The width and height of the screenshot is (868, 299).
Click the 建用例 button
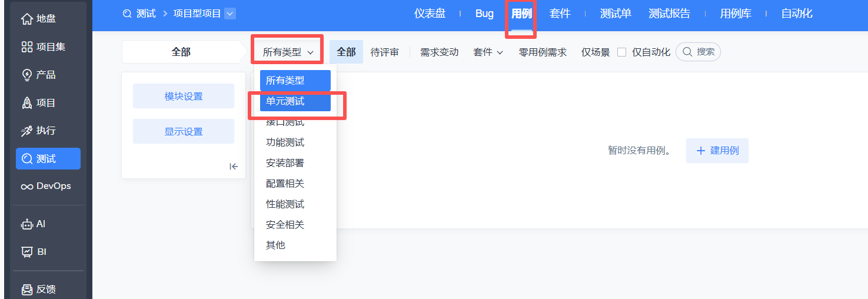pyautogui.click(x=717, y=151)
